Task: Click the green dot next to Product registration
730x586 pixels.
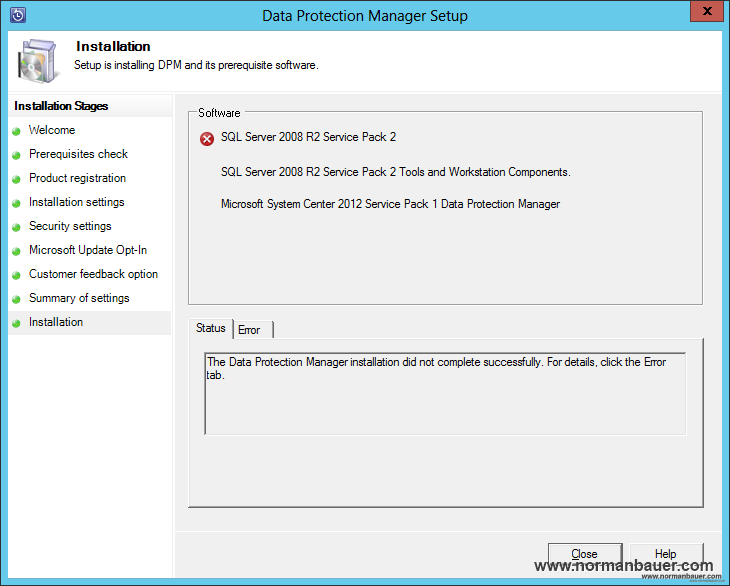Action: click(16, 179)
